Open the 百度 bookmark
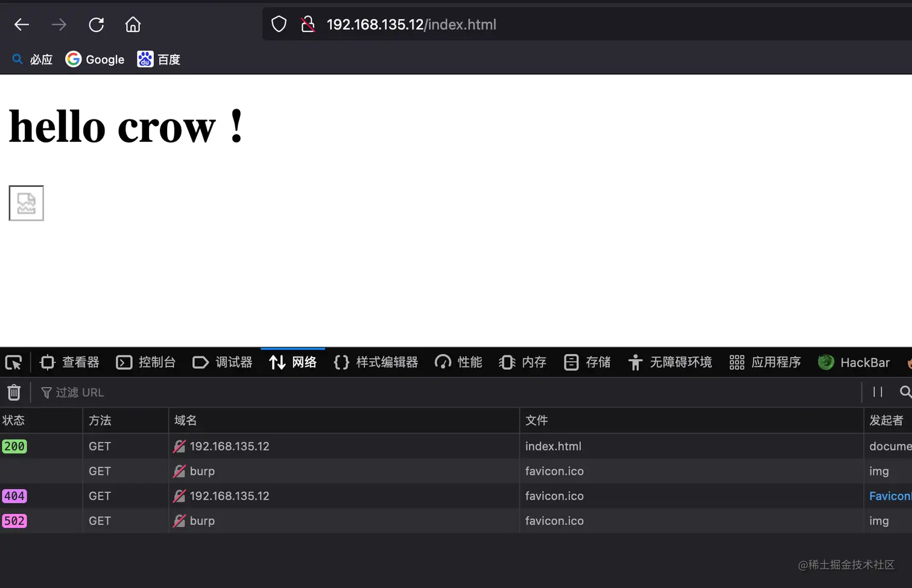The height and width of the screenshot is (588, 912). point(159,59)
